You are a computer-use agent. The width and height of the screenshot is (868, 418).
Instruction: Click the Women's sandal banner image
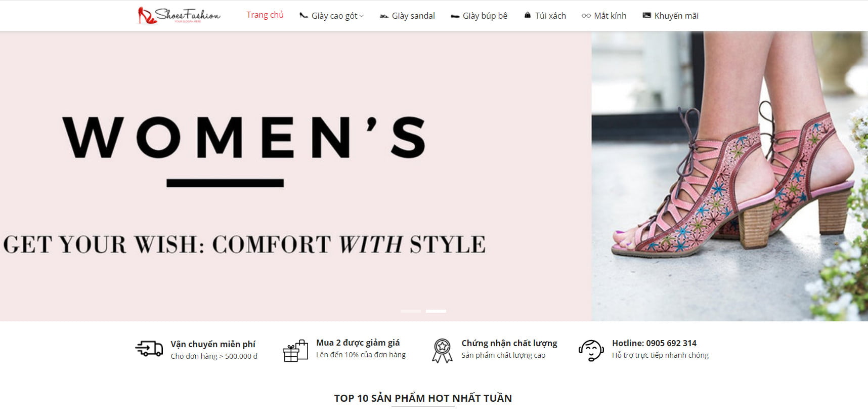pos(434,176)
